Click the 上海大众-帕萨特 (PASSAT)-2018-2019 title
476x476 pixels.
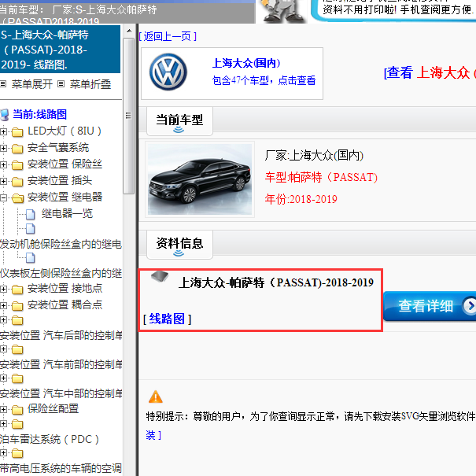[x=276, y=282]
